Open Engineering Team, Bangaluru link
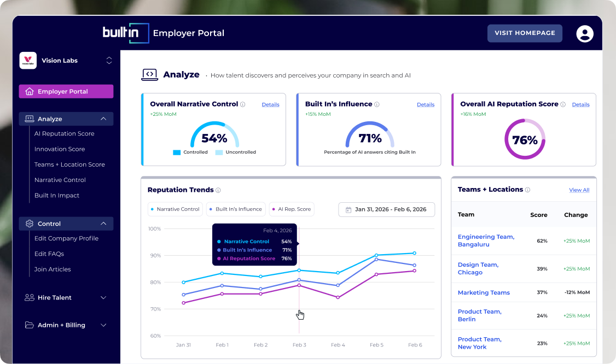 tap(486, 240)
